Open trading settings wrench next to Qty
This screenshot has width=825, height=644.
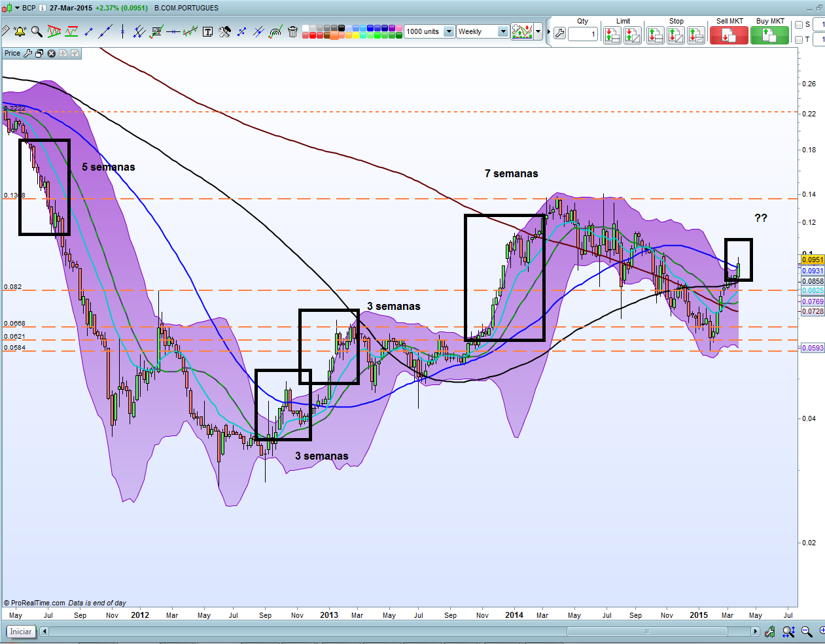[x=559, y=33]
